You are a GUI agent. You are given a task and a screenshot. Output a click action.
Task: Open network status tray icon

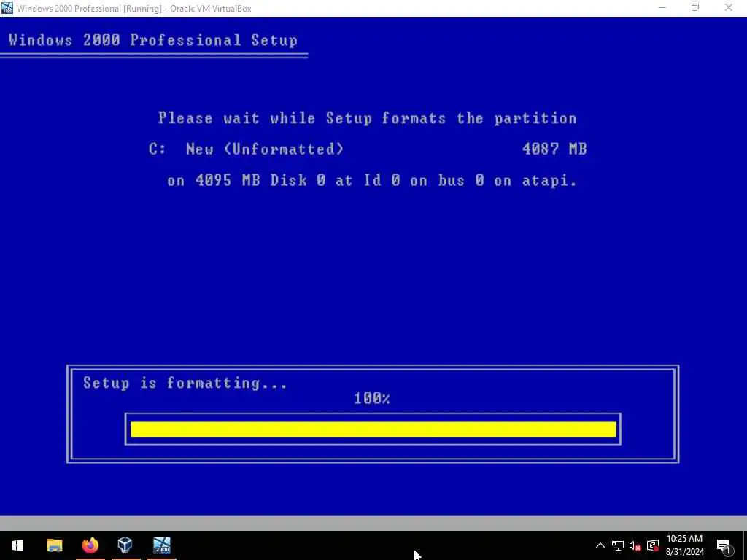click(x=618, y=545)
